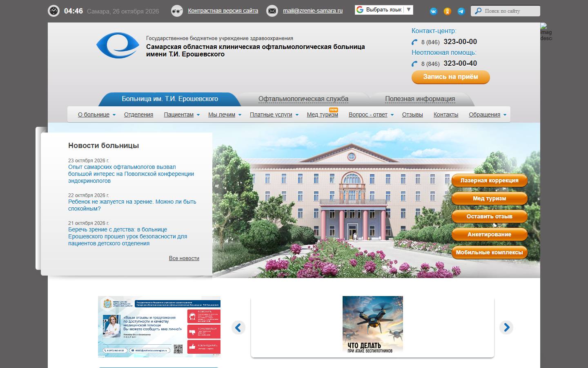Click the clock icon in top bar
The width and height of the screenshot is (588, 368).
(x=53, y=11)
